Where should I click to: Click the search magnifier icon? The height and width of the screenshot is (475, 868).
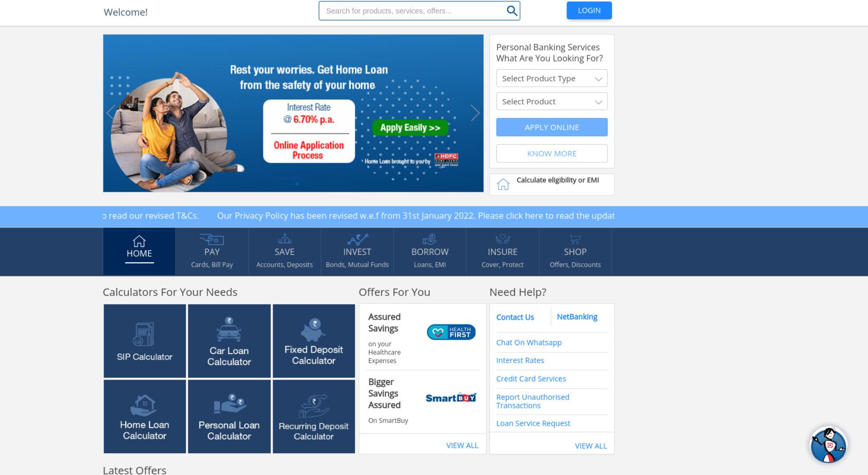(x=512, y=11)
